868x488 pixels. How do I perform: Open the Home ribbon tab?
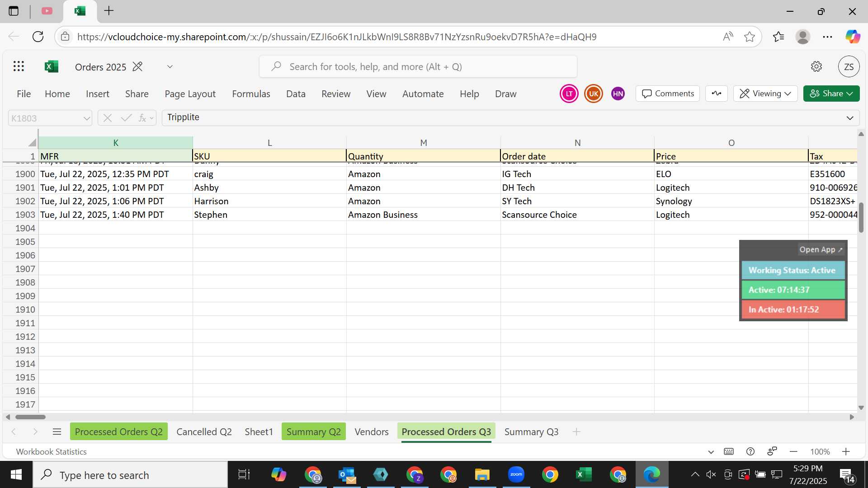tap(57, 94)
